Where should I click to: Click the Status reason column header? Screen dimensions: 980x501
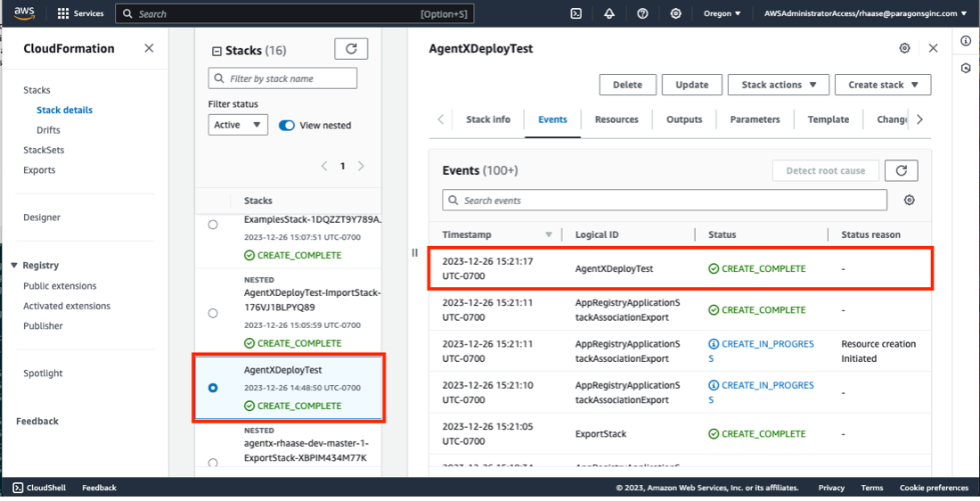pyautogui.click(x=870, y=234)
